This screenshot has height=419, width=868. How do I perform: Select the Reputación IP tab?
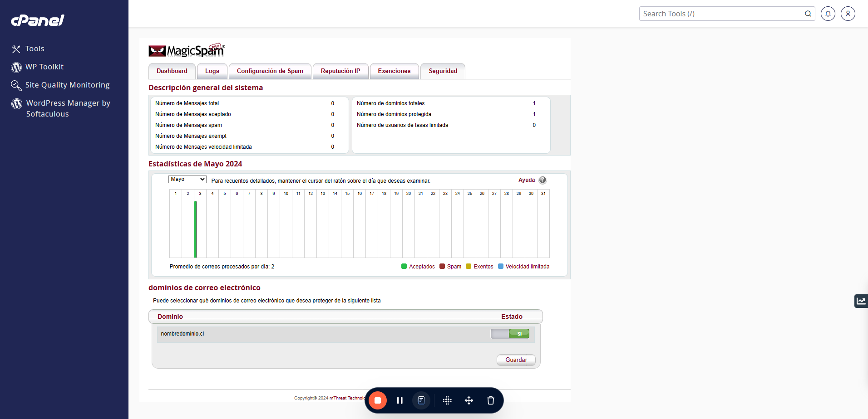(340, 71)
